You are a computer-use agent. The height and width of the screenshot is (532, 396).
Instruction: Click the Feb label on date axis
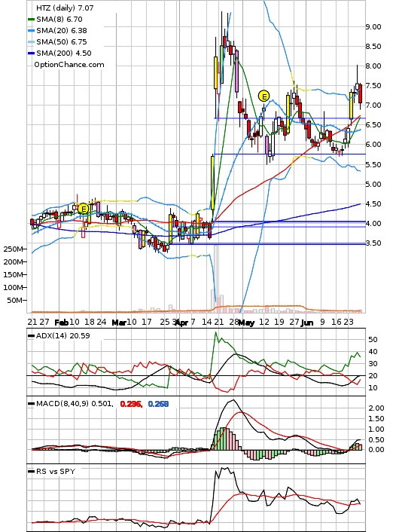62,323
